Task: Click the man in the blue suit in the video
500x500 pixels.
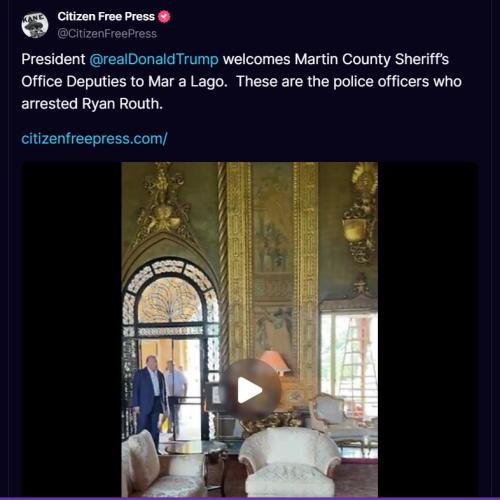Action: 149,402
